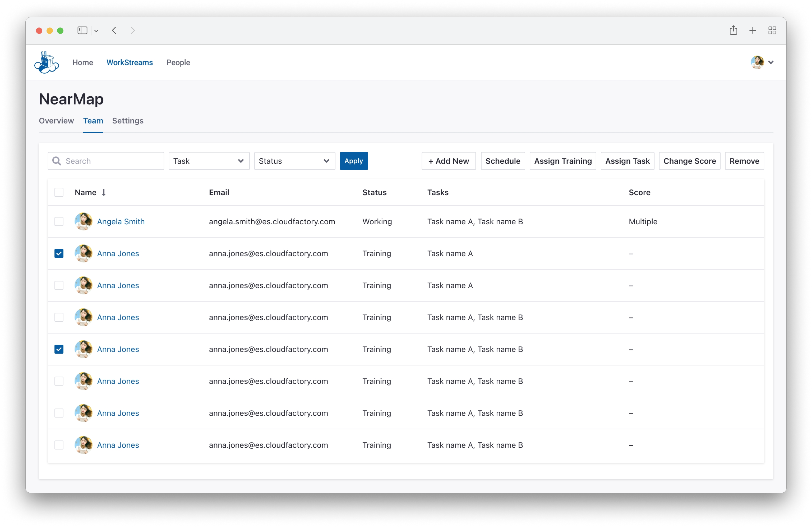This screenshot has width=812, height=527.
Task: Apply the selected filters
Action: tap(354, 161)
